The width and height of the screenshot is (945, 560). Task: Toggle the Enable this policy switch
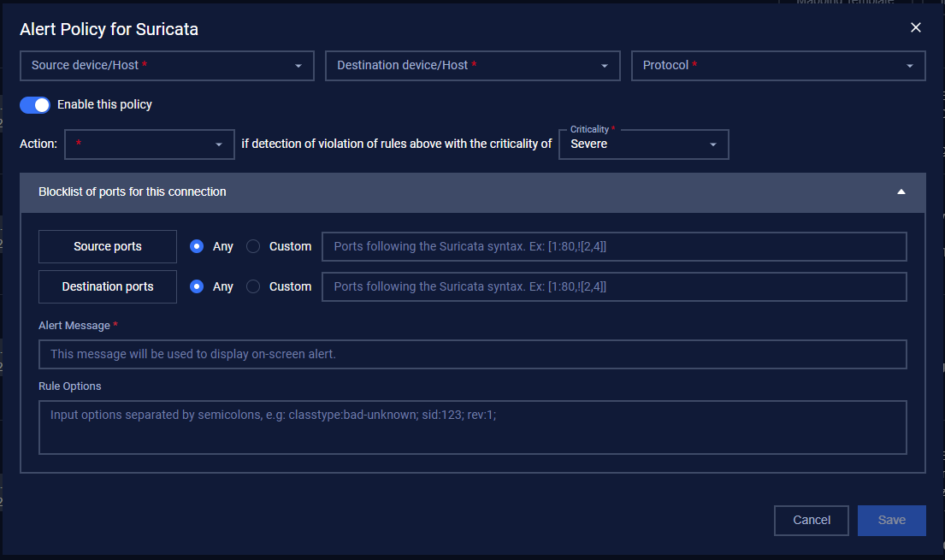click(35, 105)
